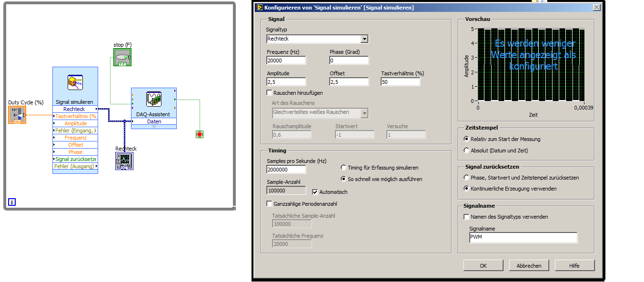Click the Rechteck graph indicator terminal
Image resolution: width=644 pixels, height=282 pixels.
pyautogui.click(x=124, y=161)
